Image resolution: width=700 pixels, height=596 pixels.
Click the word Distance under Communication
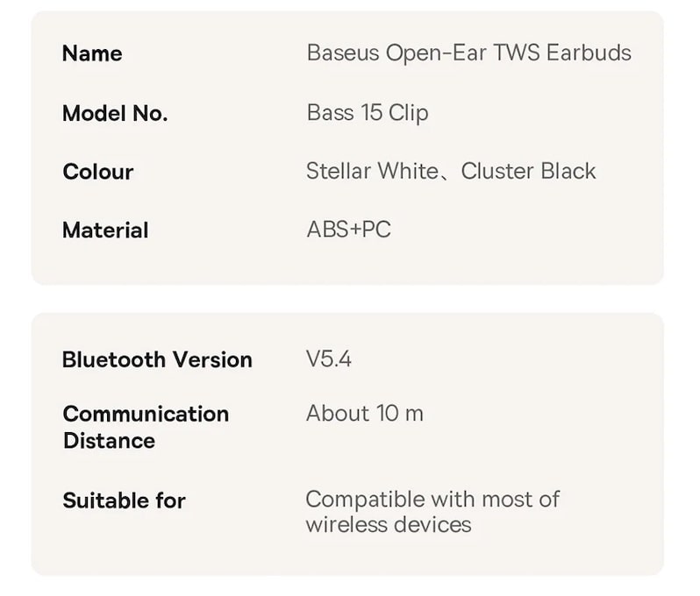pyautogui.click(x=109, y=441)
